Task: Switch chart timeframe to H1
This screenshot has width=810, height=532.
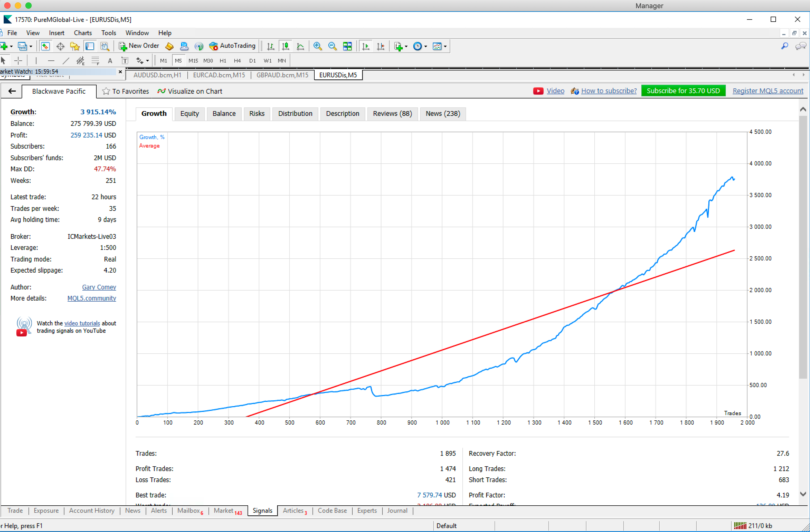Action: (x=223, y=61)
